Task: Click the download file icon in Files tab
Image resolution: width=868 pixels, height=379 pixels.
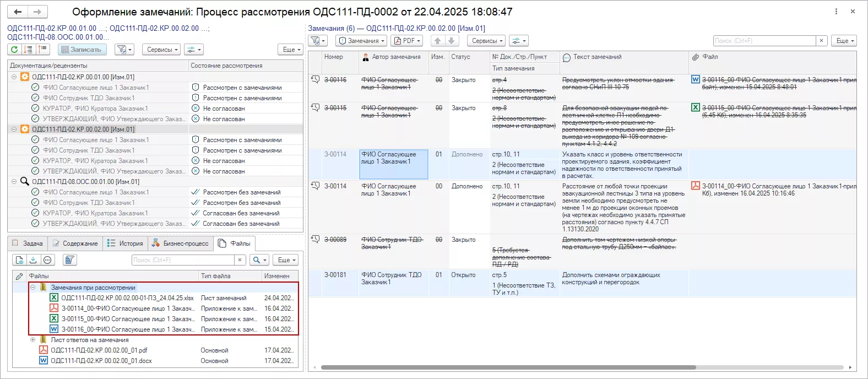Action: coord(33,260)
